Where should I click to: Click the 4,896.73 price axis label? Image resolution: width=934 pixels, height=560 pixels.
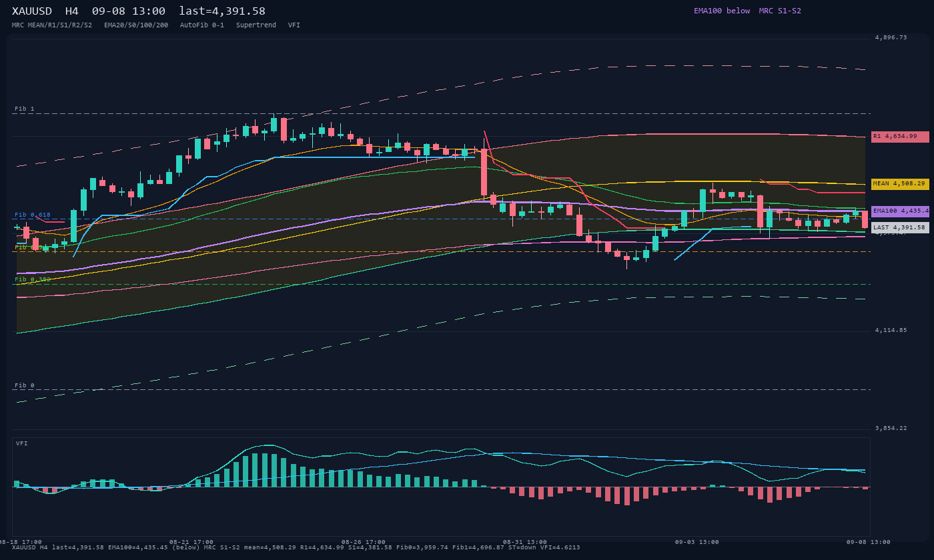891,37
